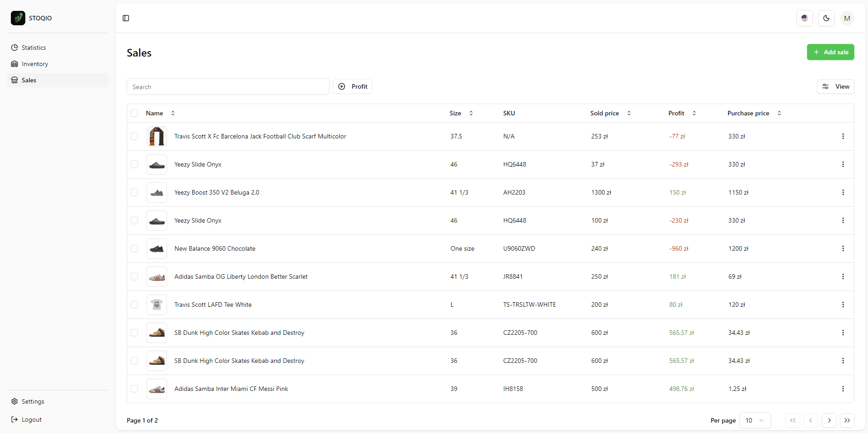Navigate to Inventory in sidebar
The height and width of the screenshot is (433, 868).
tap(35, 64)
